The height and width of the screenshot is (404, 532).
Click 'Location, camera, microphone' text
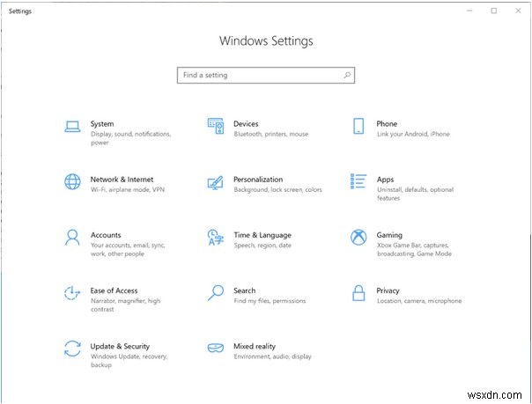click(x=419, y=301)
